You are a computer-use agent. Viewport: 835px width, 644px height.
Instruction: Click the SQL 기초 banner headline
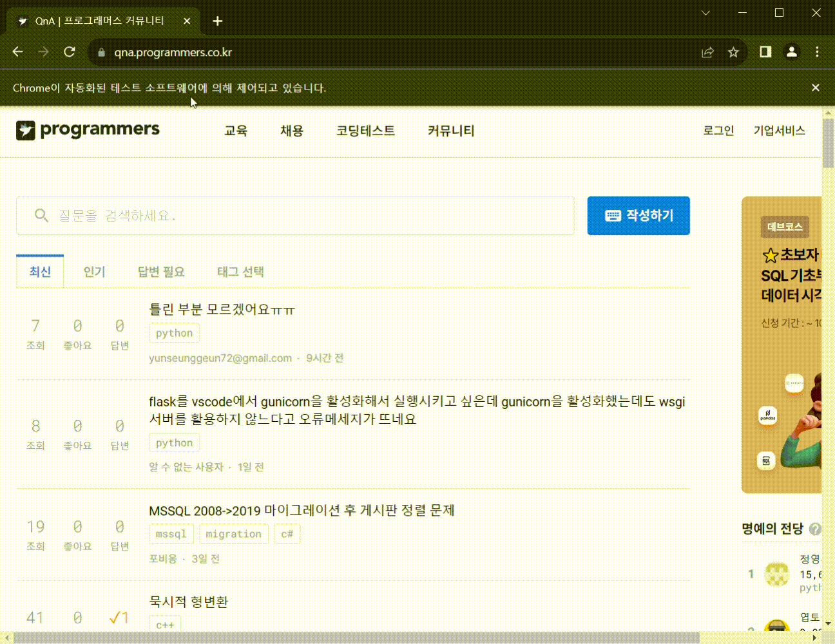(x=791, y=276)
